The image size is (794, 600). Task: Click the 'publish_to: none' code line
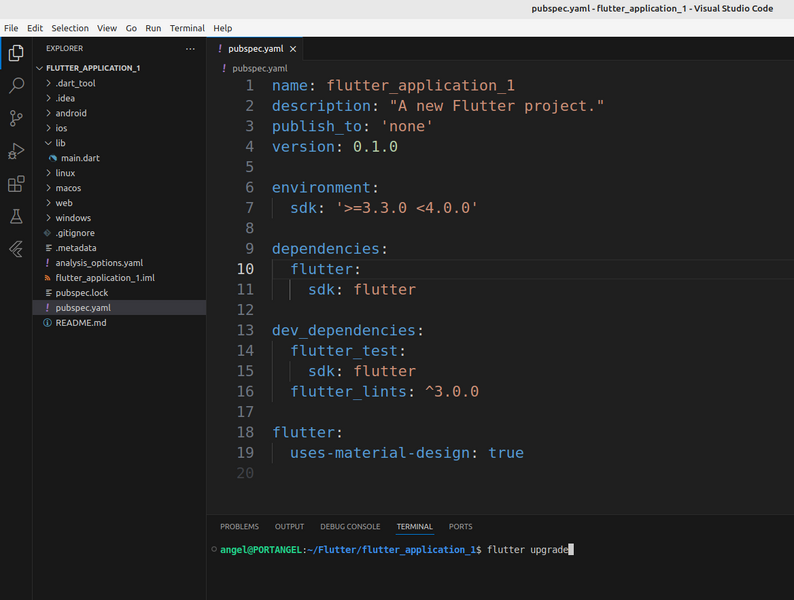(x=352, y=127)
